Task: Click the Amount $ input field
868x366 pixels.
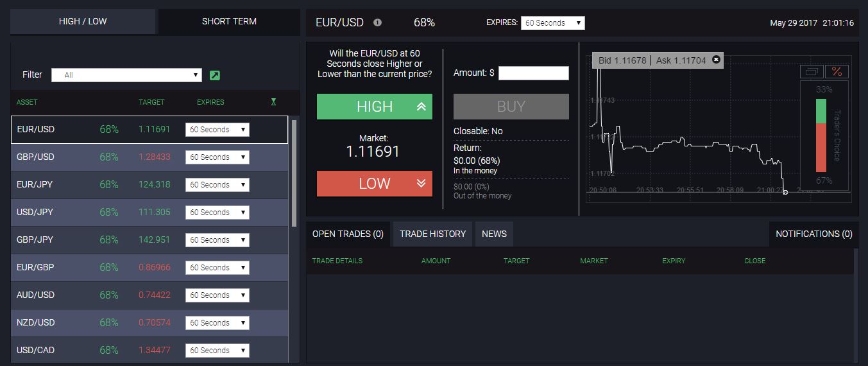Action: 533,73
